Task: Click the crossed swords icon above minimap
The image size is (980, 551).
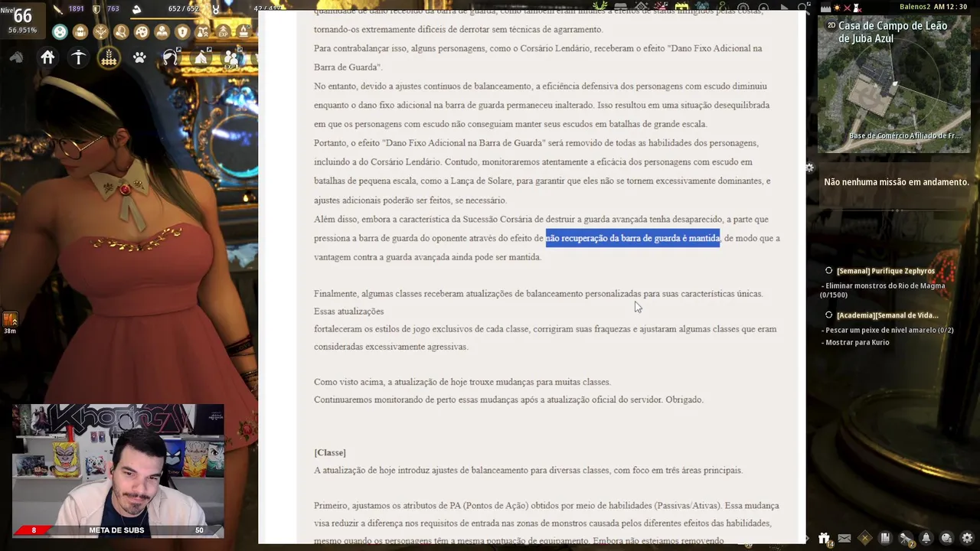Action: click(847, 8)
